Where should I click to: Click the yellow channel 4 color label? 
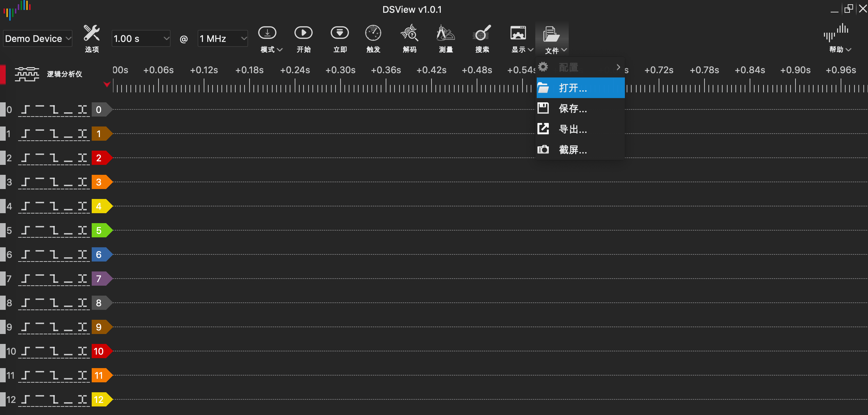(x=100, y=206)
